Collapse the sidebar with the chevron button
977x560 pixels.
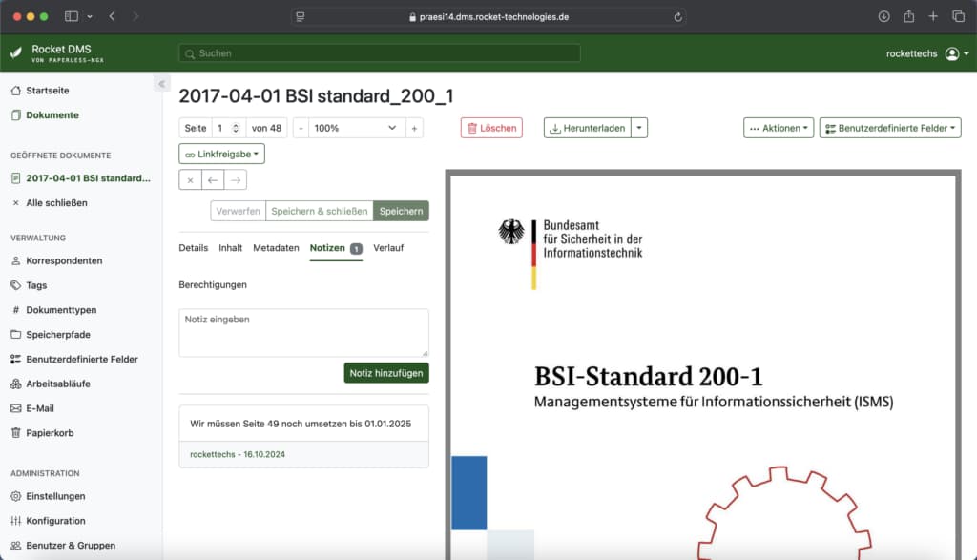coord(161,83)
